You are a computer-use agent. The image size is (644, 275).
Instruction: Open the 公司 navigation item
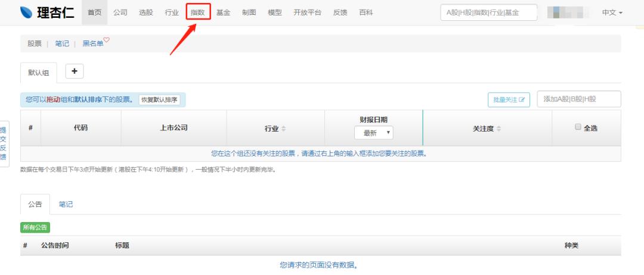(x=120, y=12)
